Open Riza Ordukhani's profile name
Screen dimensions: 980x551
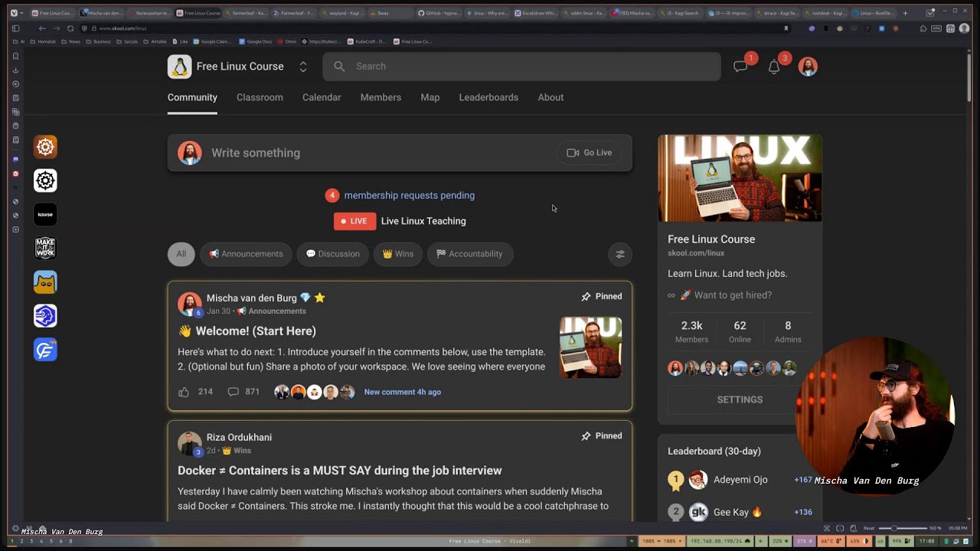[239, 438]
